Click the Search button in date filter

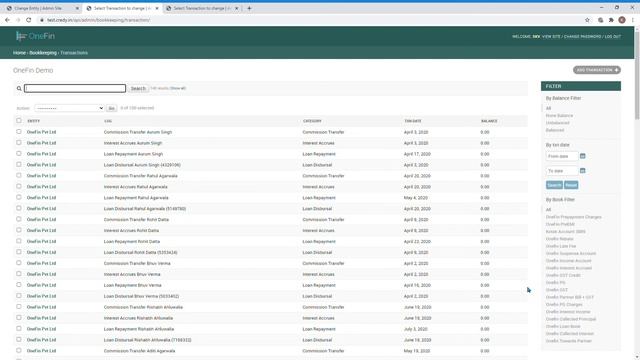click(554, 185)
